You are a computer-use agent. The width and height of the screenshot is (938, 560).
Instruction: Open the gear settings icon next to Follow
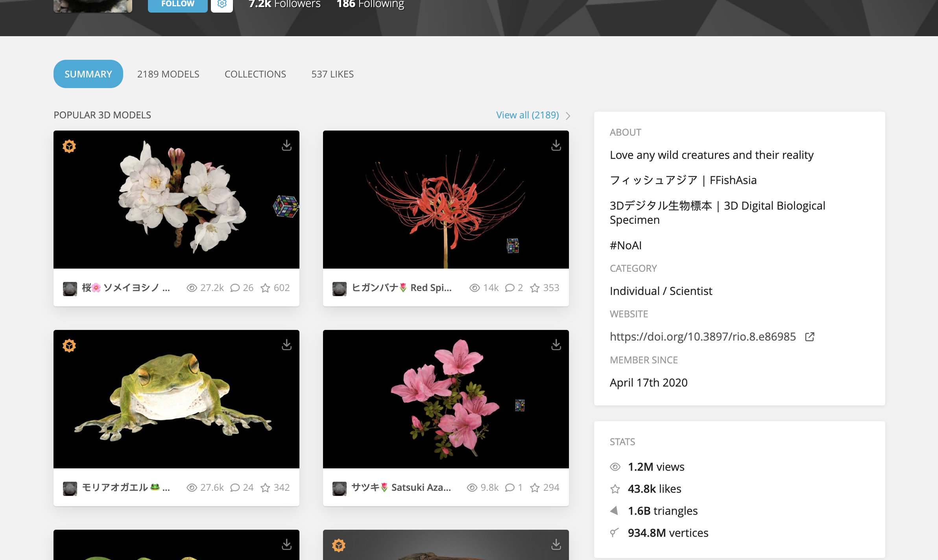(222, 4)
